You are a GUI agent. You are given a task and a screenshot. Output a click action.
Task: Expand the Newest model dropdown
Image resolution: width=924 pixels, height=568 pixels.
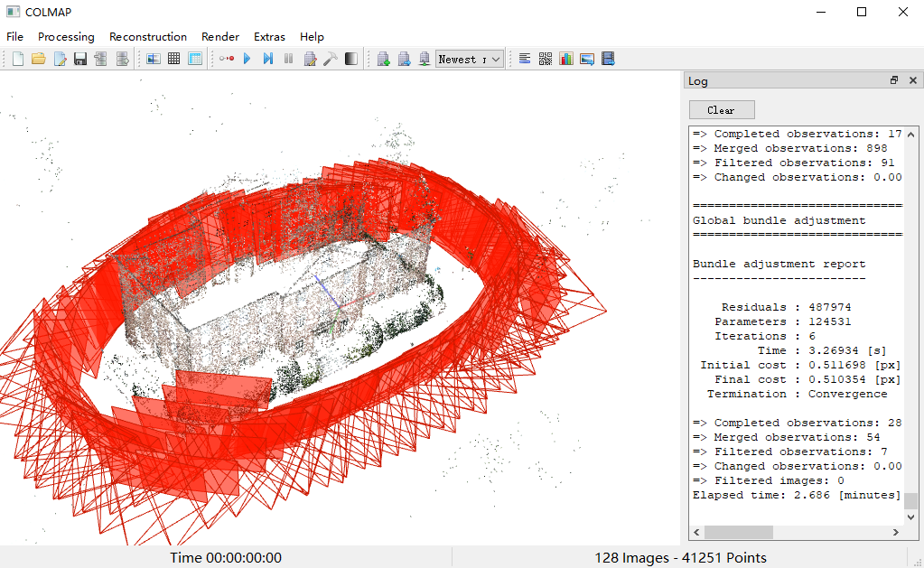click(497, 59)
